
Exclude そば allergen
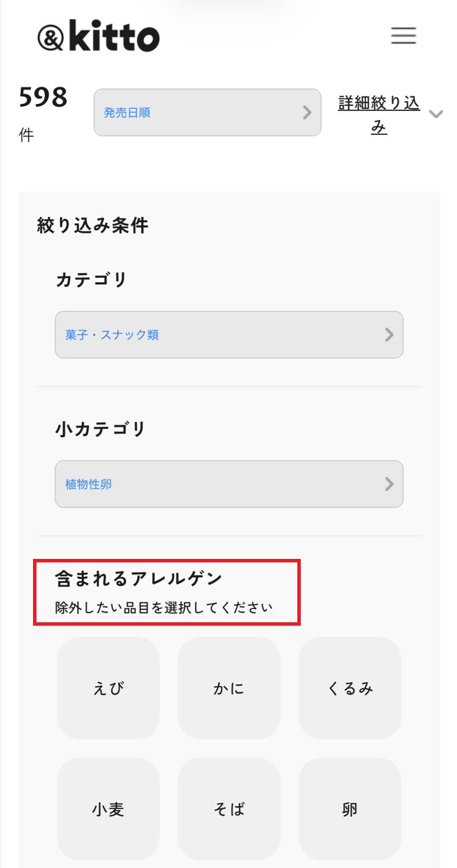coord(228,809)
